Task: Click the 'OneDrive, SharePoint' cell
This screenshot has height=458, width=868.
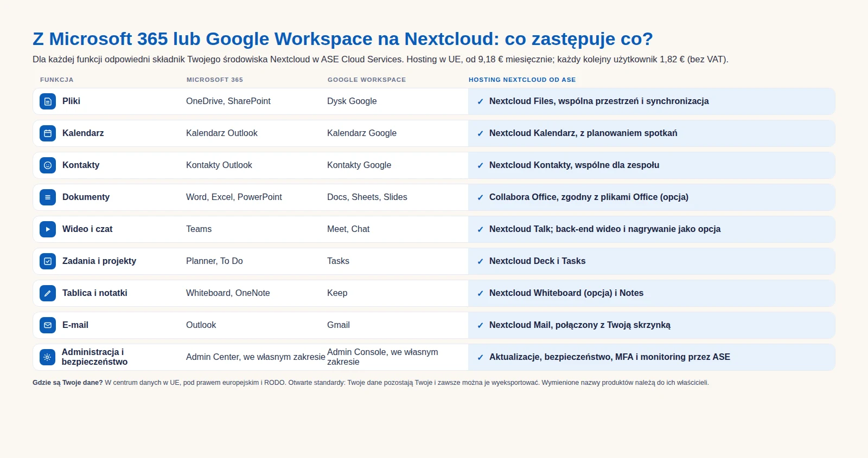Action: click(x=228, y=101)
